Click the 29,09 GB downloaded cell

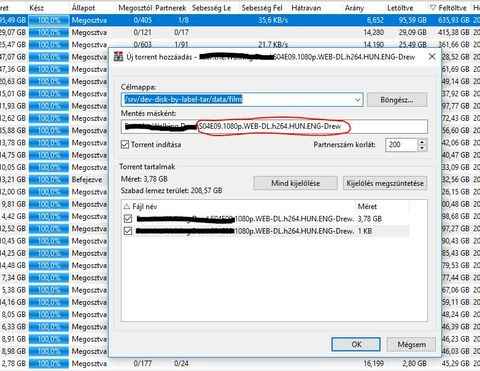[413, 32]
